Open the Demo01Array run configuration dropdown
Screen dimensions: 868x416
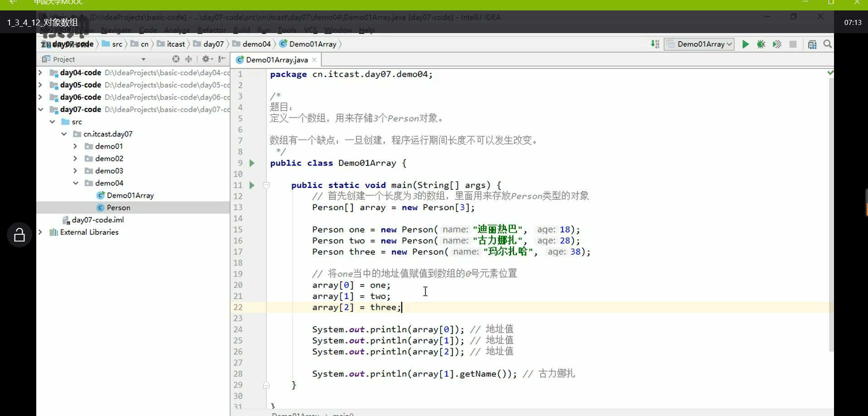(x=699, y=44)
